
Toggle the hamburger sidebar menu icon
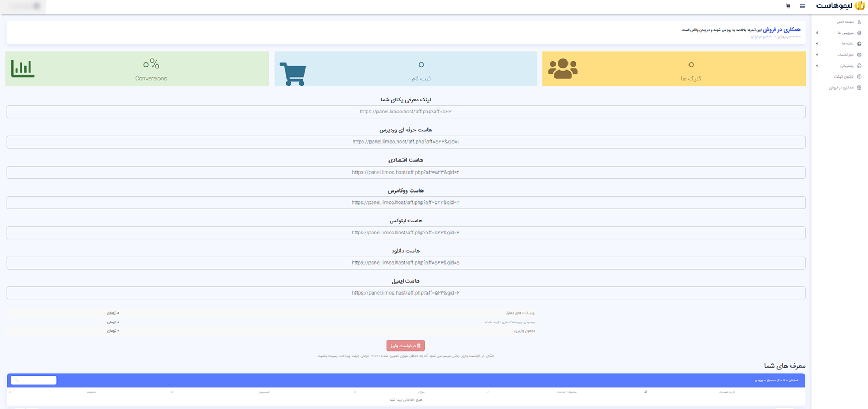tap(802, 6)
